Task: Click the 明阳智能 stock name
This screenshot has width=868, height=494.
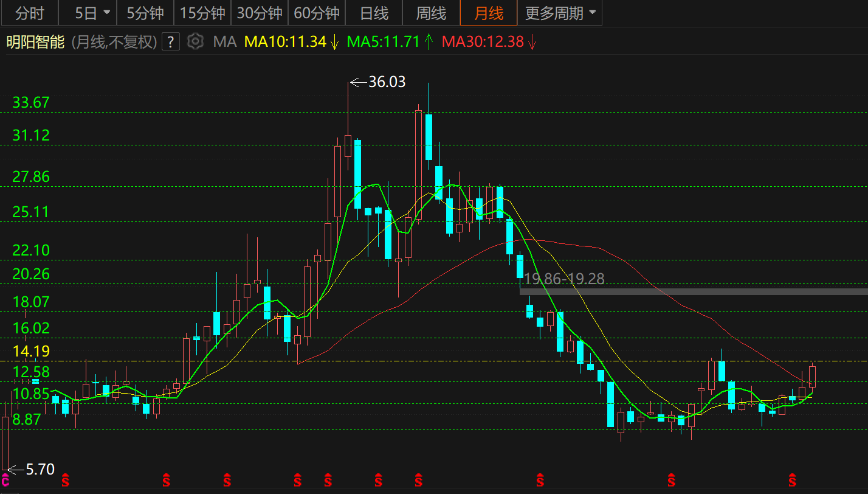Action: (35, 42)
